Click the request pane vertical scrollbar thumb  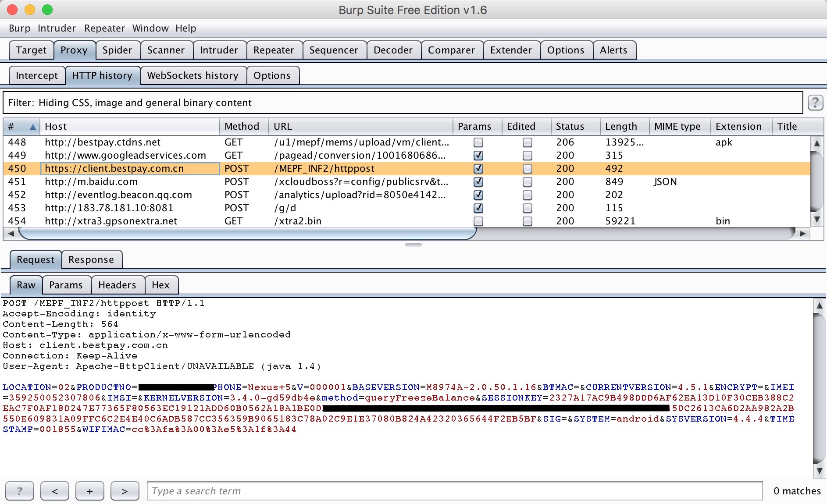(819, 388)
